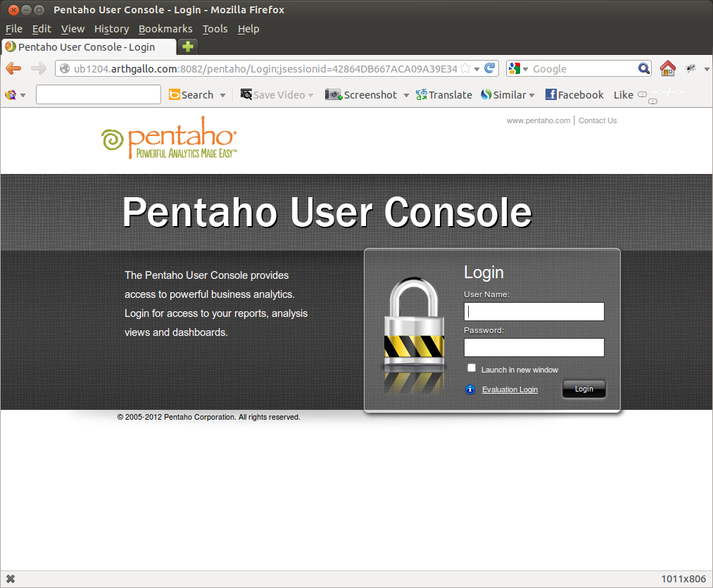
Task: Click the Screenshot camera toolbar button
Action: pyautogui.click(x=361, y=94)
